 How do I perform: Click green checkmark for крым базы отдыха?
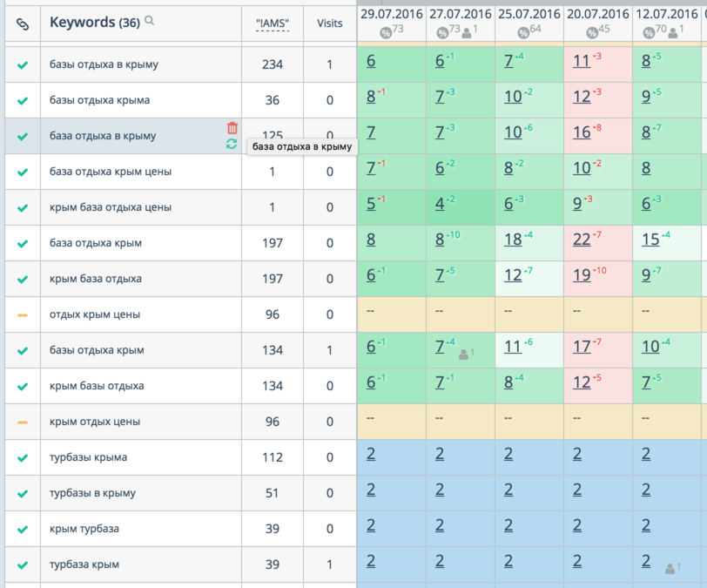[x=23, y=386]
